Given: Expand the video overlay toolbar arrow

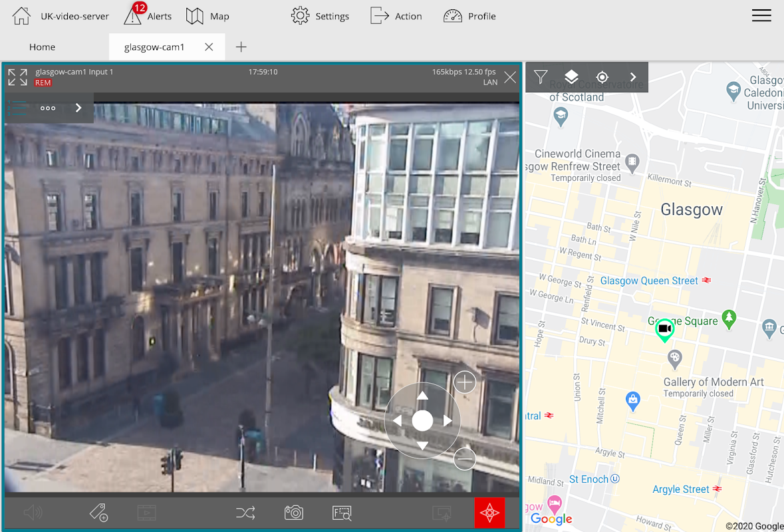Looking at the screenshot, I should click(78, 108).
